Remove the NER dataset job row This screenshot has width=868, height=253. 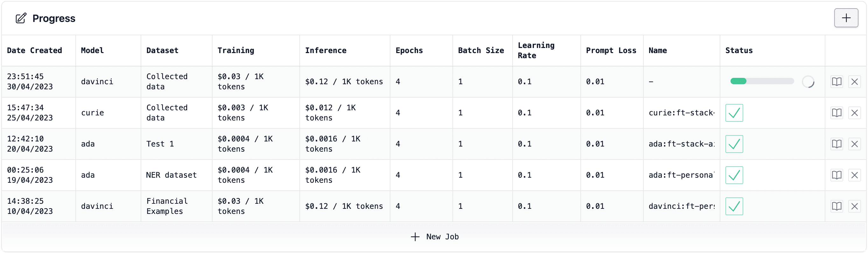[x=854, y=175]
